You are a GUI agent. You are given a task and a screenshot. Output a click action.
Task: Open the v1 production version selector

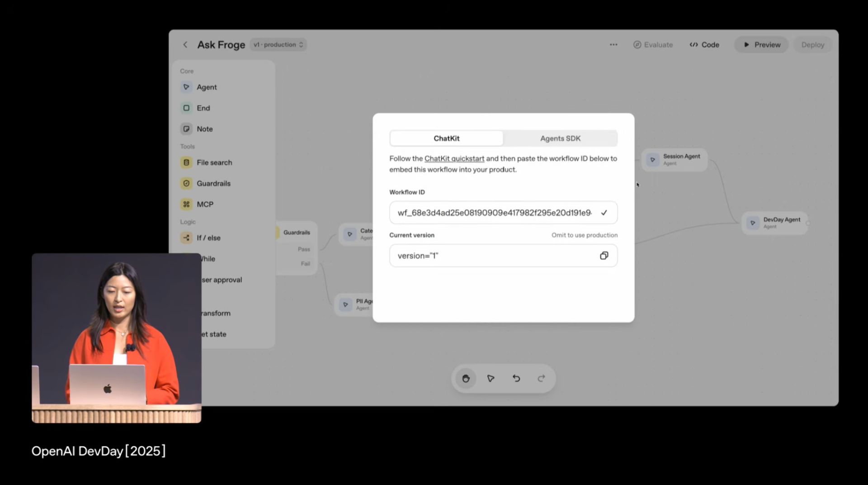pyautogui.click(x=277, y=44)
